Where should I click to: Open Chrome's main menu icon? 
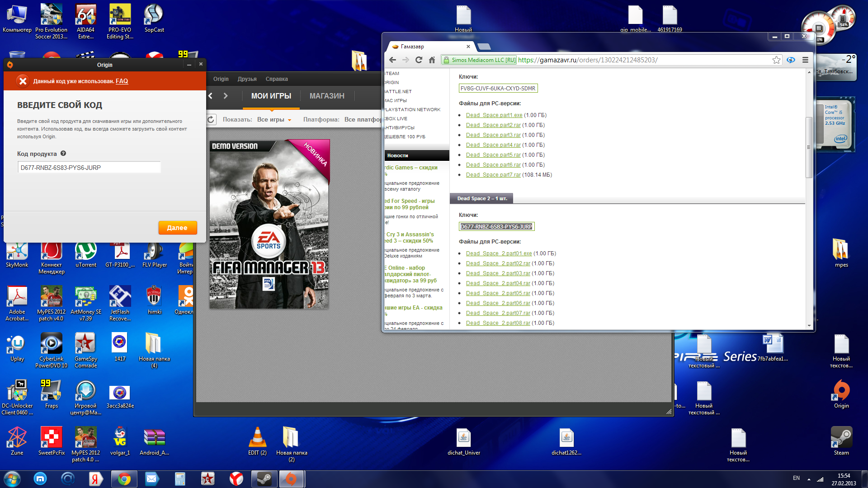click(805, 60)
